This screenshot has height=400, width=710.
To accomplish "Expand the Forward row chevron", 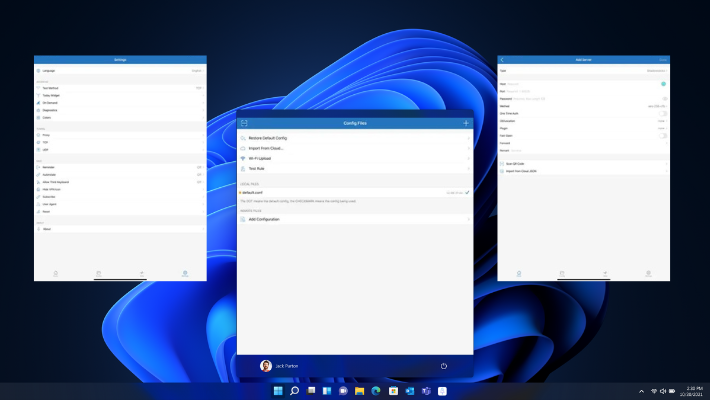I will 666,143.
